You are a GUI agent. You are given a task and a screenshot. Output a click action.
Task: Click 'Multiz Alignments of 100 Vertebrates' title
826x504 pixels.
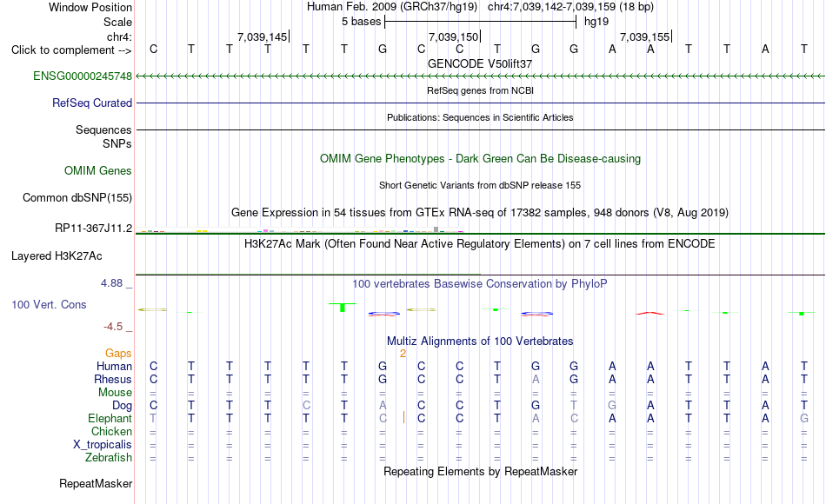pos(480,342)
